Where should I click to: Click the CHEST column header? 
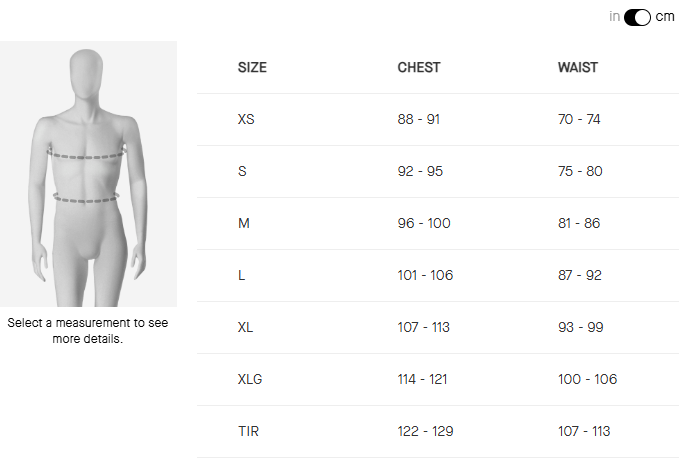click(x=419, y=68)
